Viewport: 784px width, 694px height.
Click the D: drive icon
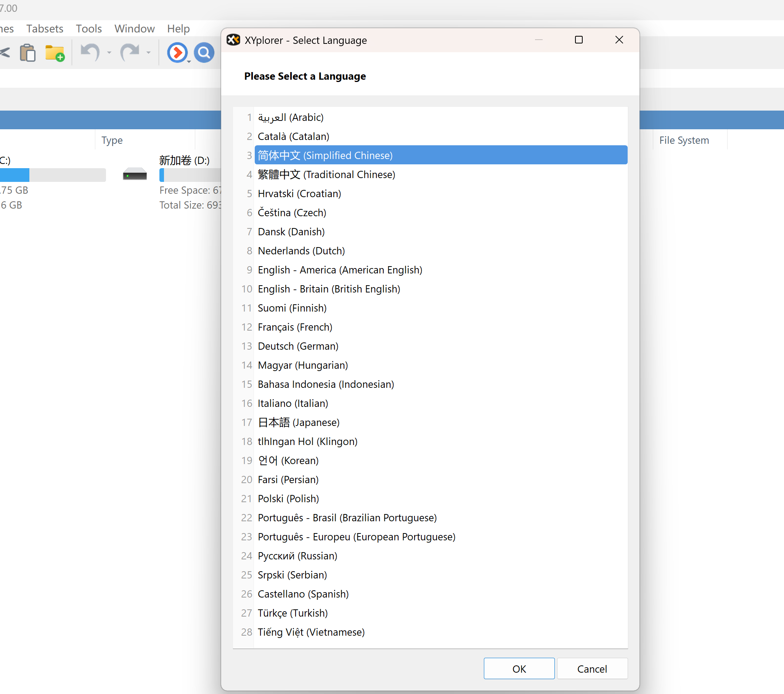(135, 175)
